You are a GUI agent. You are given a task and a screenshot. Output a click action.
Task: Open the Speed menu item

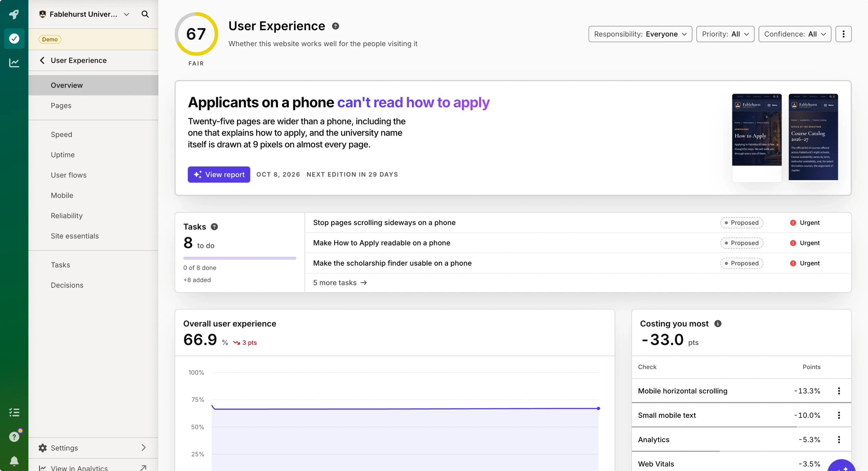[x=93, y=134]
